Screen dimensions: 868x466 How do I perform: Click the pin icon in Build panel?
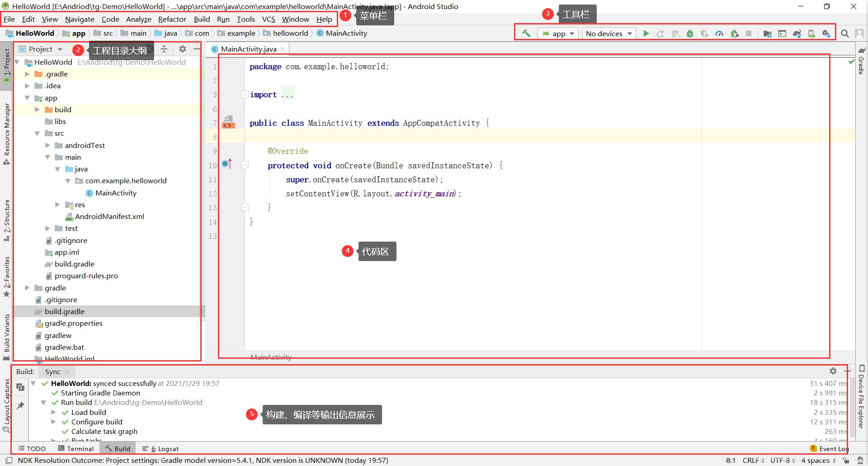(20, 405)
